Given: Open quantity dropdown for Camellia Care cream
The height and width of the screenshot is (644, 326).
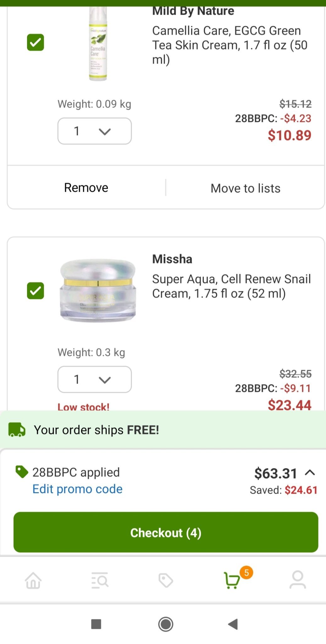Looking at the screenshot, I should coord(94,131).
